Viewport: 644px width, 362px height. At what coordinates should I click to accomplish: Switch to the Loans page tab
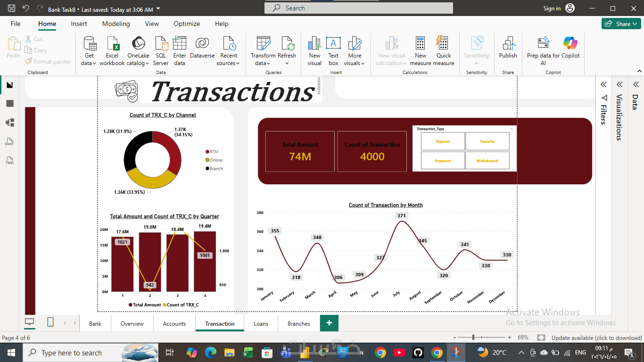tap(261, 323)
